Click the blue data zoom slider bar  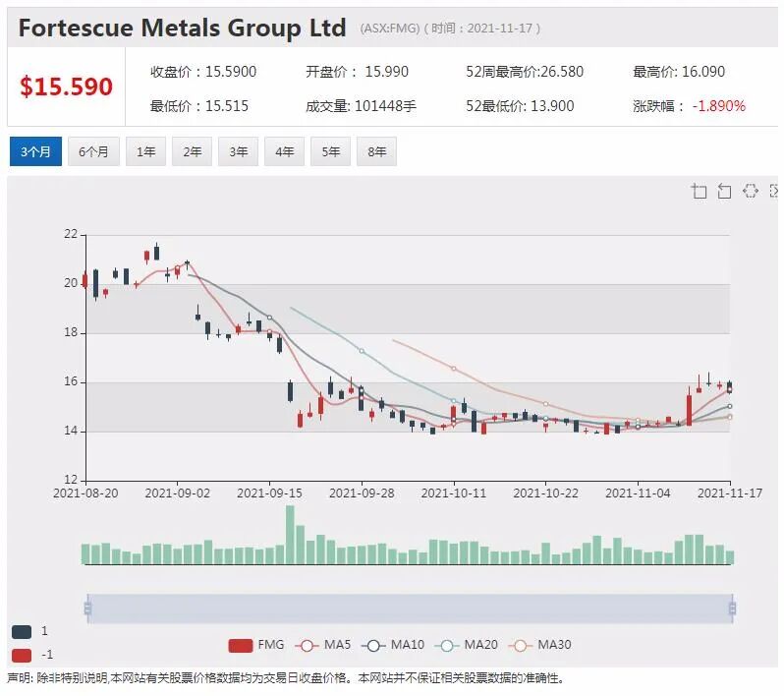tap(410, 609)
